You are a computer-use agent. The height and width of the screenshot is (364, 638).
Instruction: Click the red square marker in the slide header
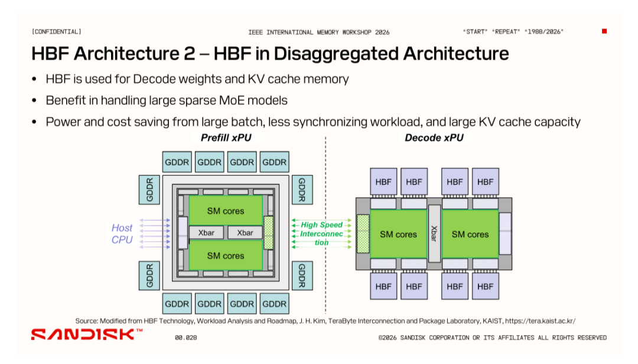[604, 31]
